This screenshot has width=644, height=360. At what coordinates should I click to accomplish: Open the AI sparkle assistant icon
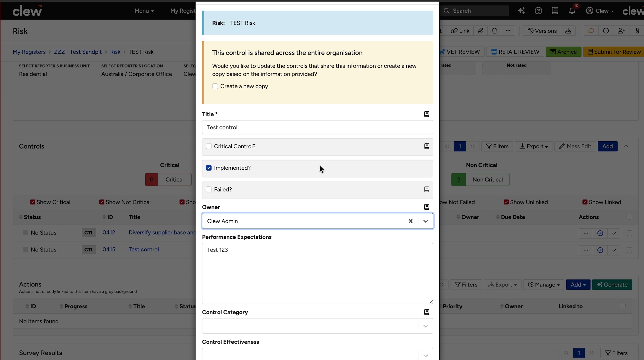(521, 11)
